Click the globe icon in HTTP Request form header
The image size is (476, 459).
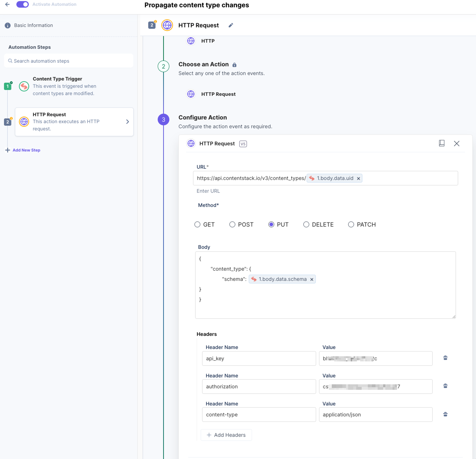(x=191, y=143)
